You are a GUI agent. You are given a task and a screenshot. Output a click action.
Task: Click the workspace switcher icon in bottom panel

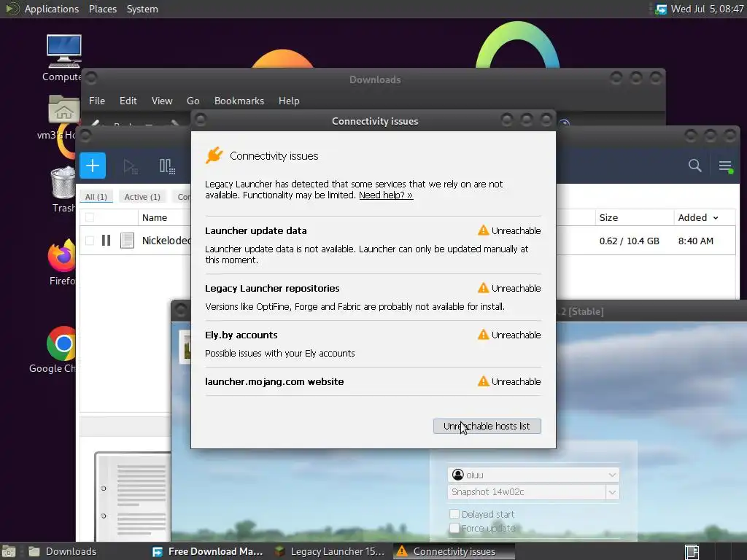click(x=692, y=551)
